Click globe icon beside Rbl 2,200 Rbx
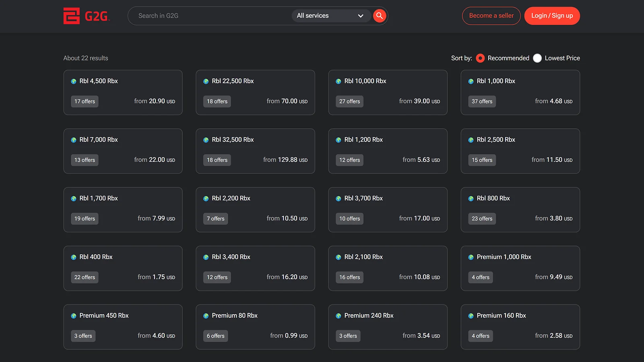Image resolution: width=644 pixels, height=362 pixels. tap(206, 199)
